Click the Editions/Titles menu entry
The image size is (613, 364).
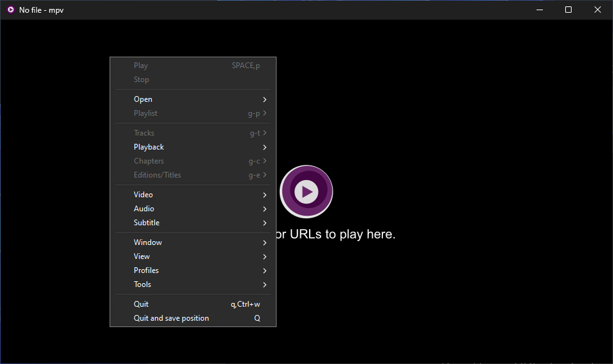point(193,175)
